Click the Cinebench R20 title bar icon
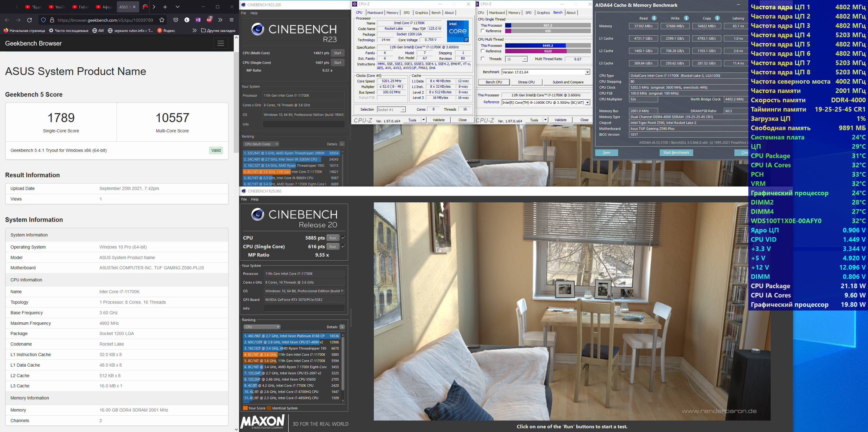The height and width of the screenshot is (432, 868). coord(244,191)
